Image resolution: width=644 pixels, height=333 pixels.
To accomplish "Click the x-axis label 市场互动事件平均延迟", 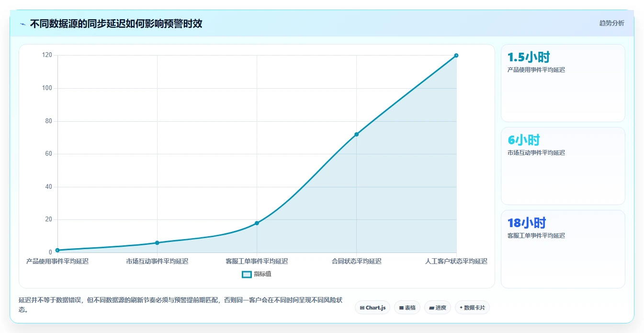I will coord(157,261).
